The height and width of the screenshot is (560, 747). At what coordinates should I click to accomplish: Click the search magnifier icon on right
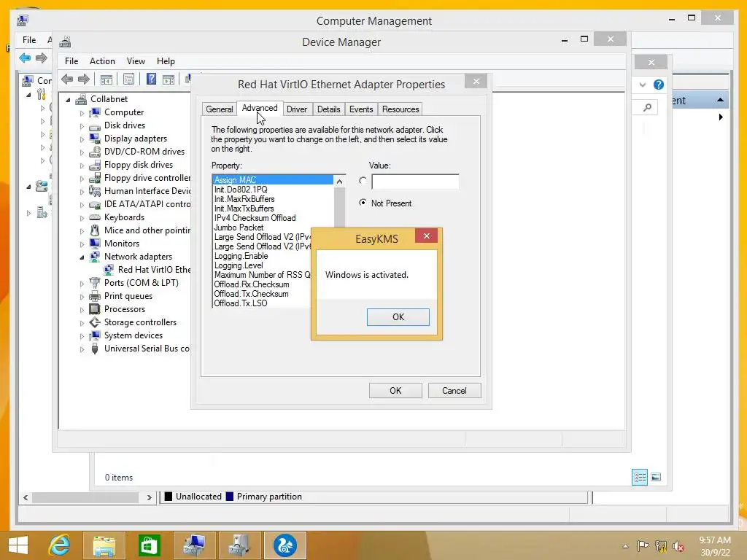(647, 108)
